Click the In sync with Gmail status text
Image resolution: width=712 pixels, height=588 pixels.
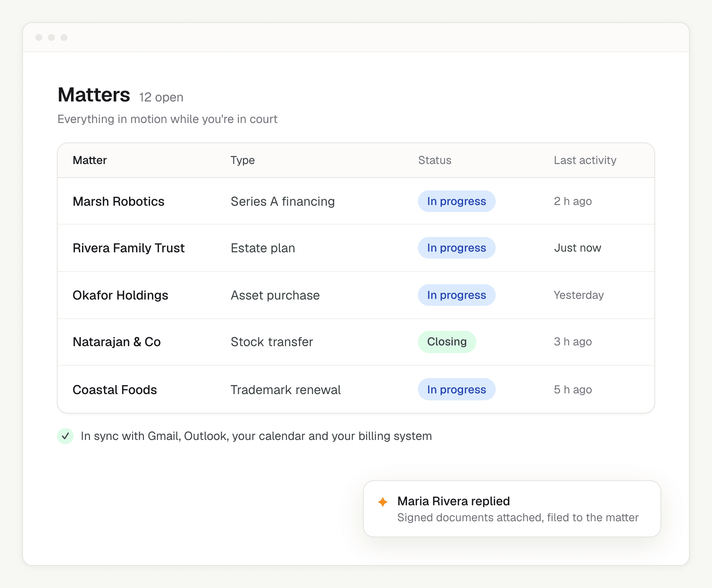pos(256,436)
